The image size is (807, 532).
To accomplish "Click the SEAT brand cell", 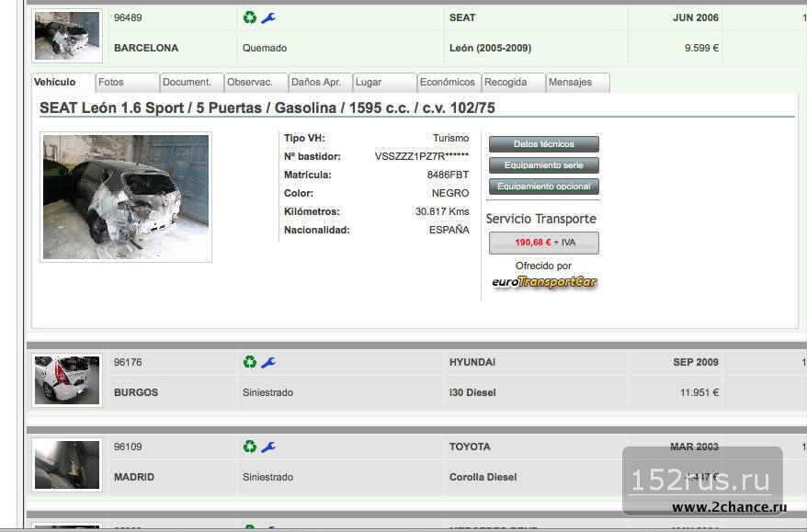I will pos(462,17).
